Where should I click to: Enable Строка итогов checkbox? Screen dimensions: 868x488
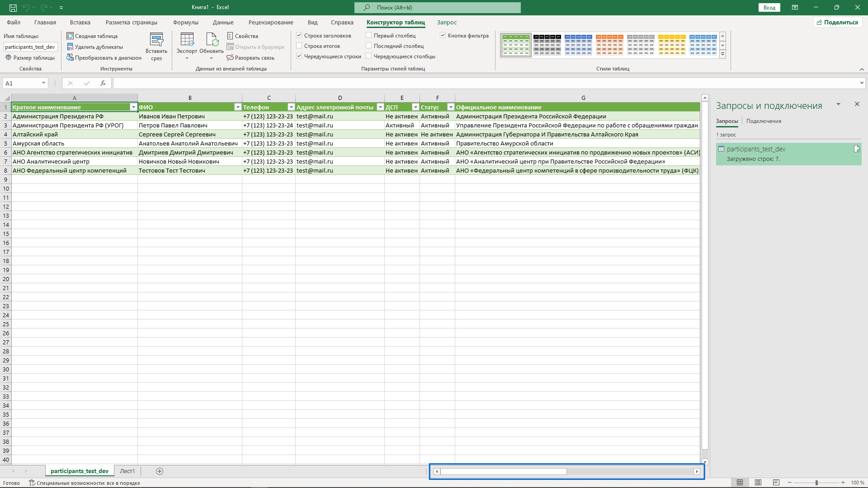pos(299,46)
